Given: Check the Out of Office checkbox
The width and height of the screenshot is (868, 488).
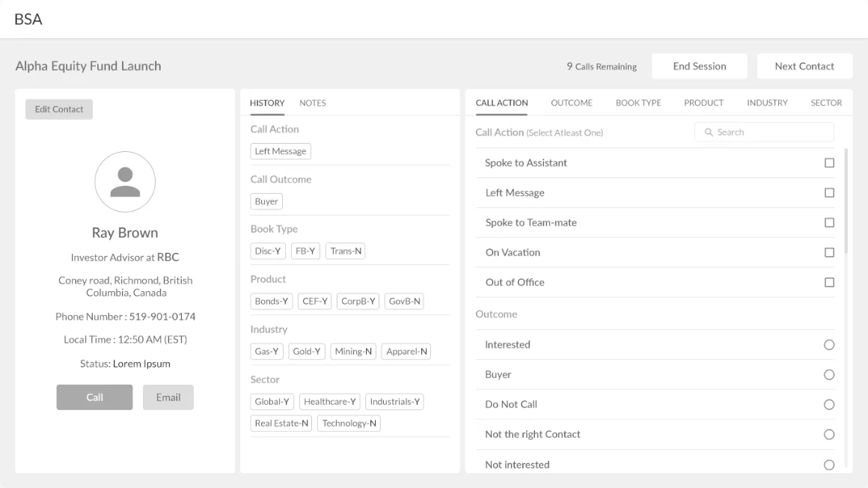Looking at the screenshot, I should (829, 282).
